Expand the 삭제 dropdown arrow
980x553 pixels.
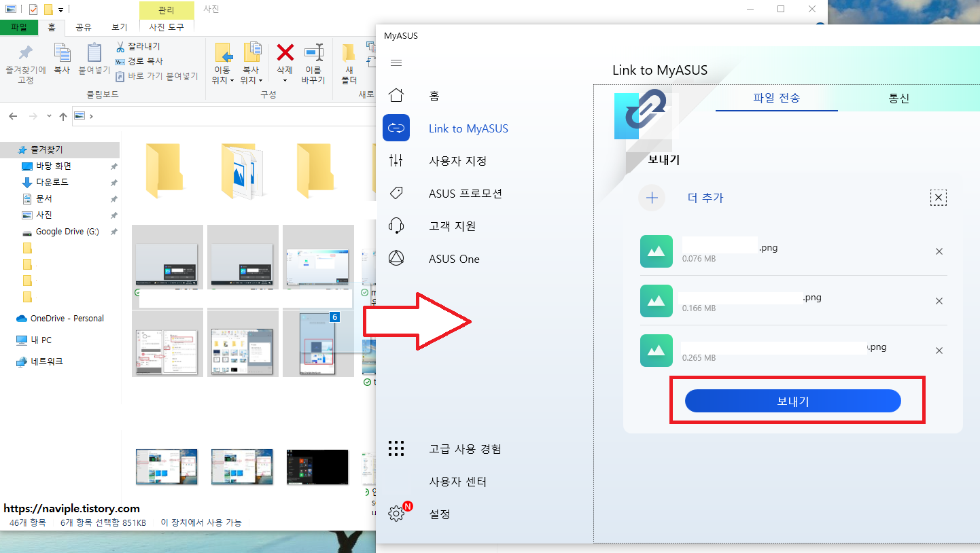pos(285,80)
